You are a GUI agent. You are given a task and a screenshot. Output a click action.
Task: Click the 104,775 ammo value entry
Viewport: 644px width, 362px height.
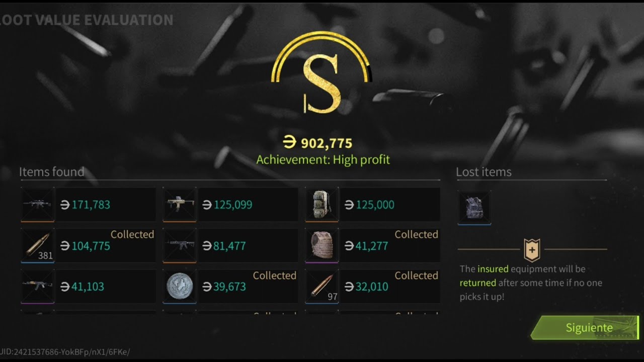click(85, 246)
